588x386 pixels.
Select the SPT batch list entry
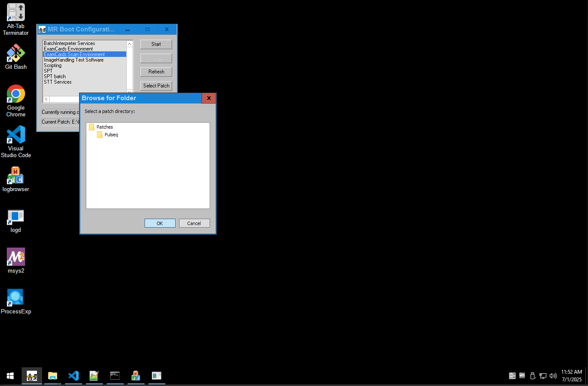[85, 76]
